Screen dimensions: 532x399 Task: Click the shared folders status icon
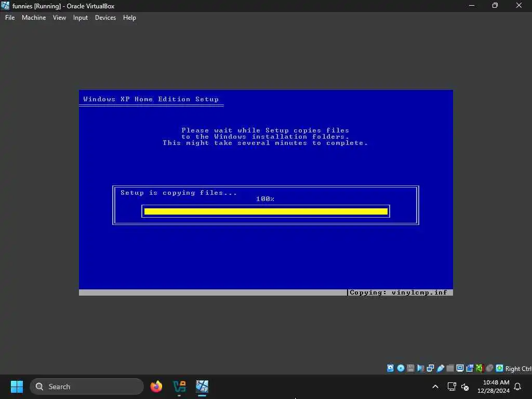[450, 368]
